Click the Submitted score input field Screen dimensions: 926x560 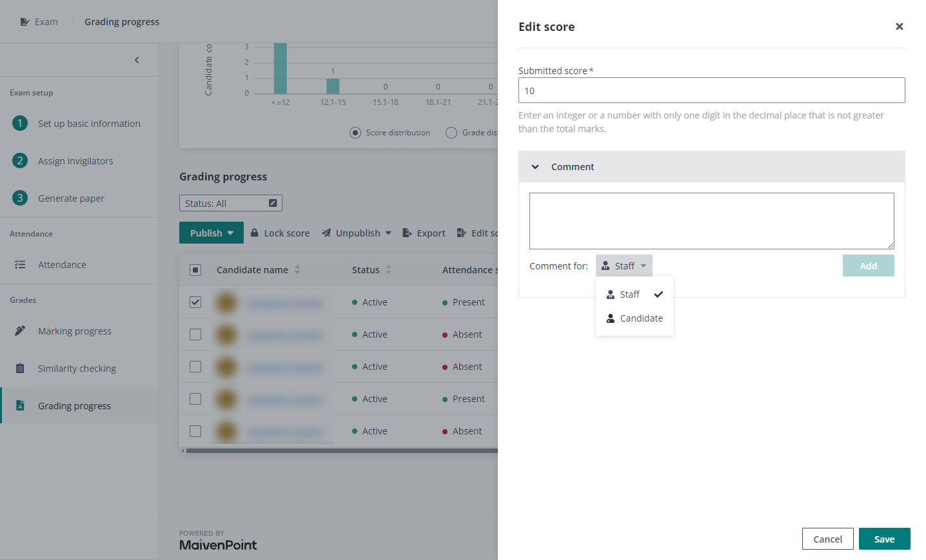711,90
